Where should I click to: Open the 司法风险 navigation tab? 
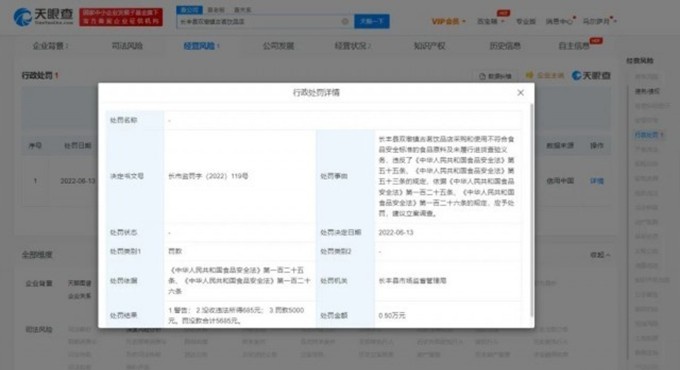pyautogui.click(x=127, y=46)
